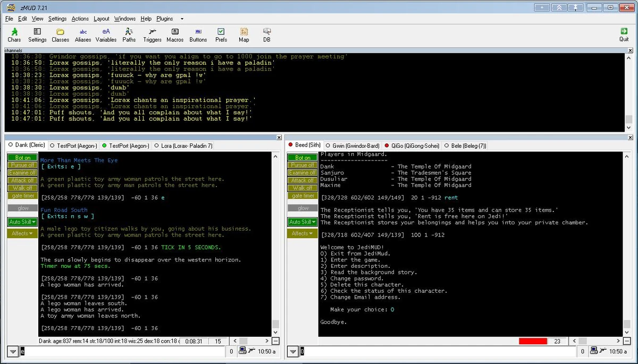Open the Paths editor
The image size is (638, 364).
point(129,35)
